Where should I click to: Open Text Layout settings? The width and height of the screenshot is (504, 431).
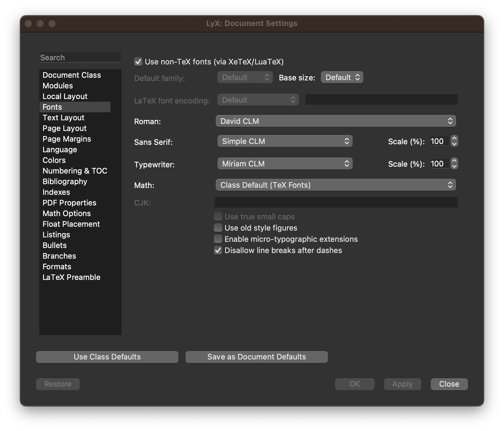pos(75,118)
